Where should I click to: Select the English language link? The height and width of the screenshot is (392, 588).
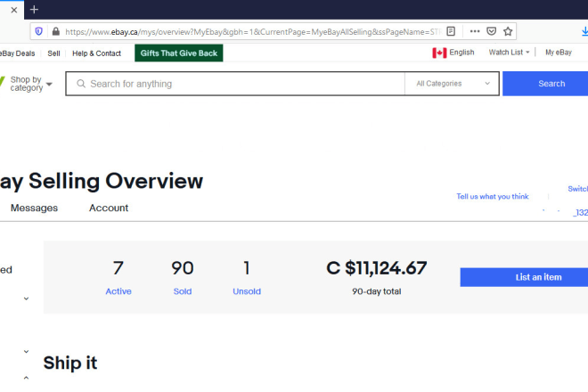[x=461, y=53]
